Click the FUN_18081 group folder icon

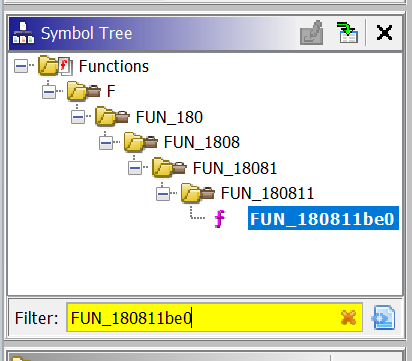click(169, 167)
